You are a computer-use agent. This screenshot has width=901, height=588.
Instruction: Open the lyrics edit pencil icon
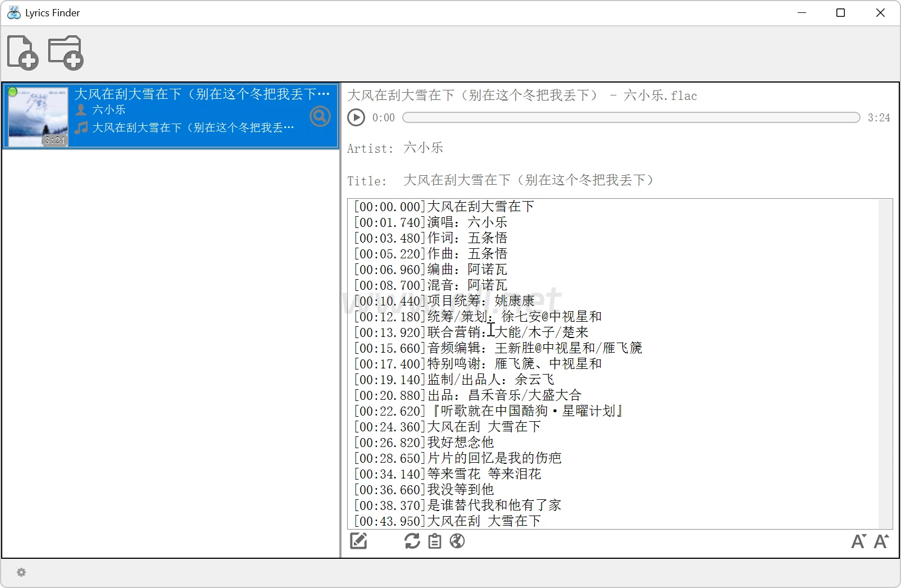(x=358, y=541)
